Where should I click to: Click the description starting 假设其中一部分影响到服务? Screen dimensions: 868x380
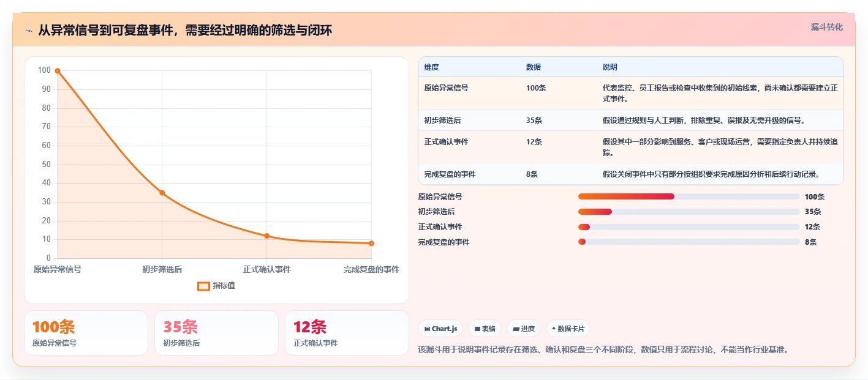[x=720, y=147]
